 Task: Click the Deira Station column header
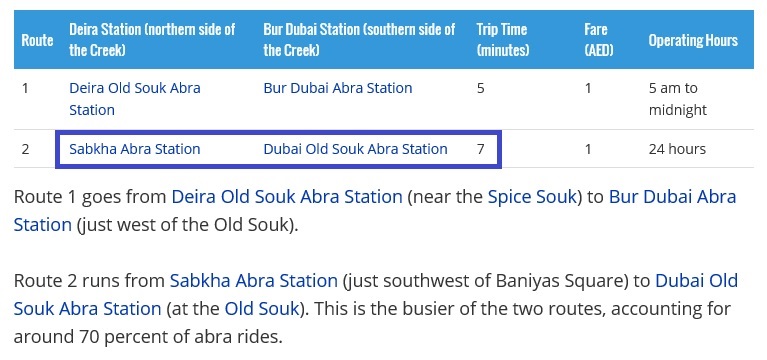(x=152, y=40)
